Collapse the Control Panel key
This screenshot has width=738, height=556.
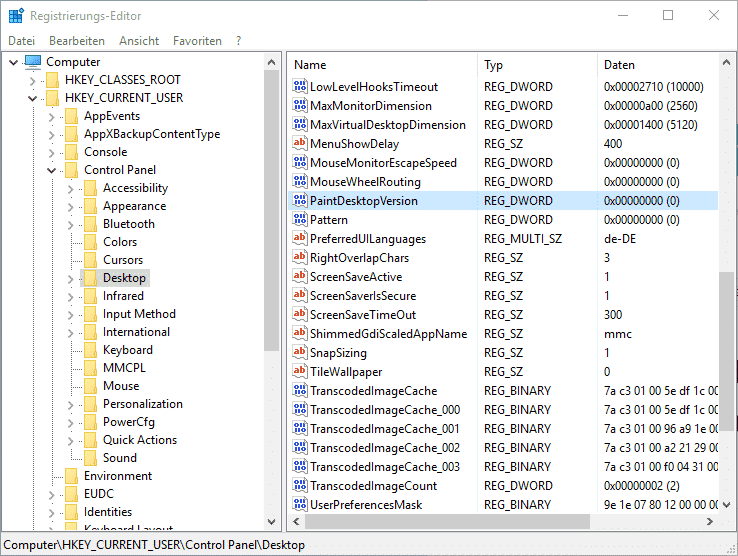coord(52,170)
